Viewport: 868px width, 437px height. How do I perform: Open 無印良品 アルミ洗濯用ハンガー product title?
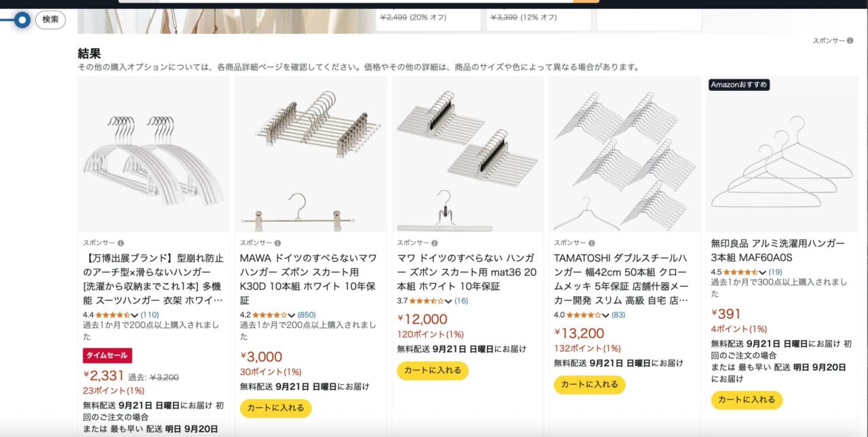point(778,251)
